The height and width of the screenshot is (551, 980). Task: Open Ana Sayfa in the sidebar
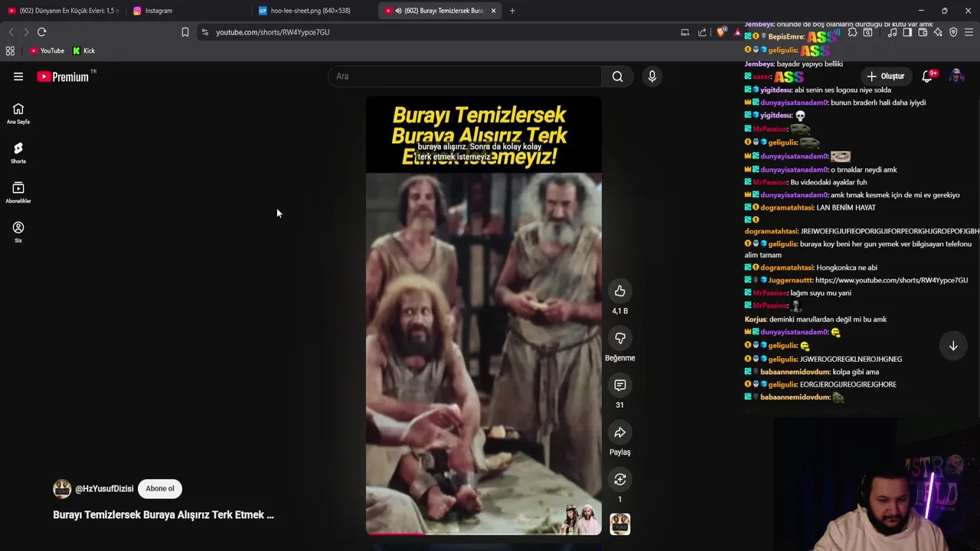click(x=18, y=113)
